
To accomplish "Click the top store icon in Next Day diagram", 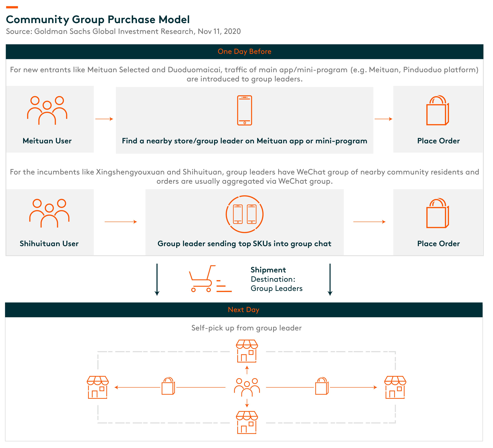I will (x=247, y=351).
